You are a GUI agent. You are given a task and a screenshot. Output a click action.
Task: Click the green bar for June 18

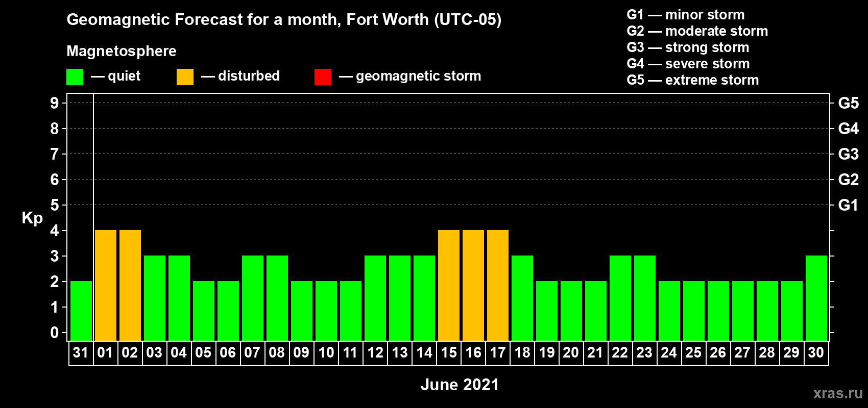tap(522, 298)
